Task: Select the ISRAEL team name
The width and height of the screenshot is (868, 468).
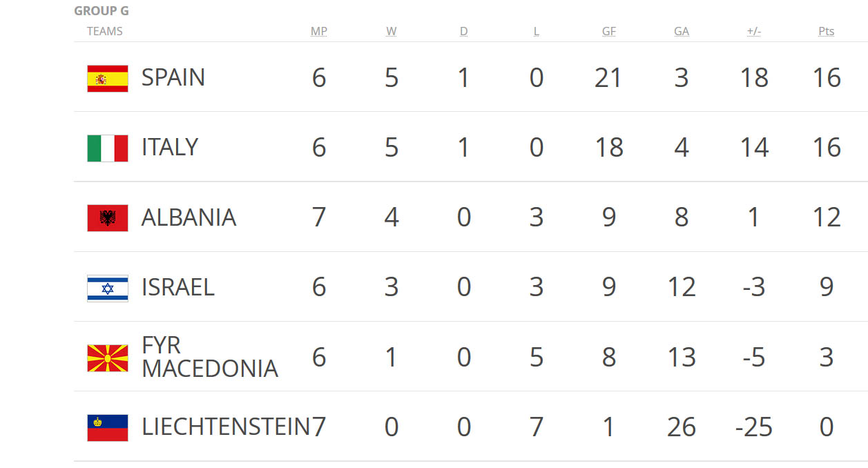Action: coord(178,287)
